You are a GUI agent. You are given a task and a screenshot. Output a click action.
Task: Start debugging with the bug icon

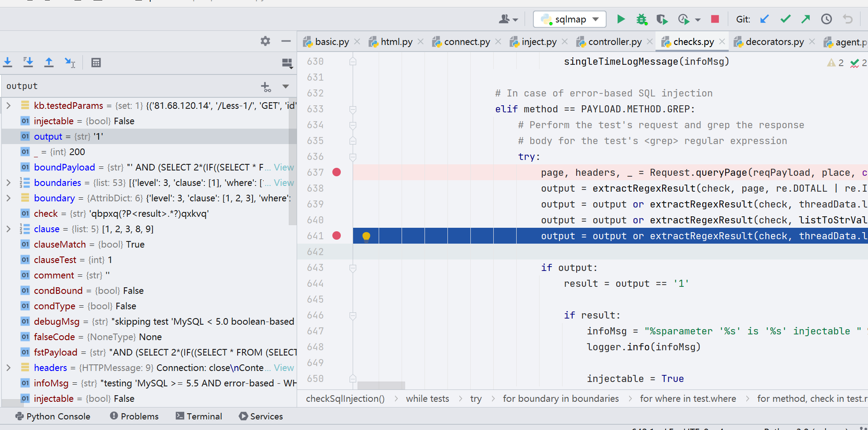click(x=641, y=19)
